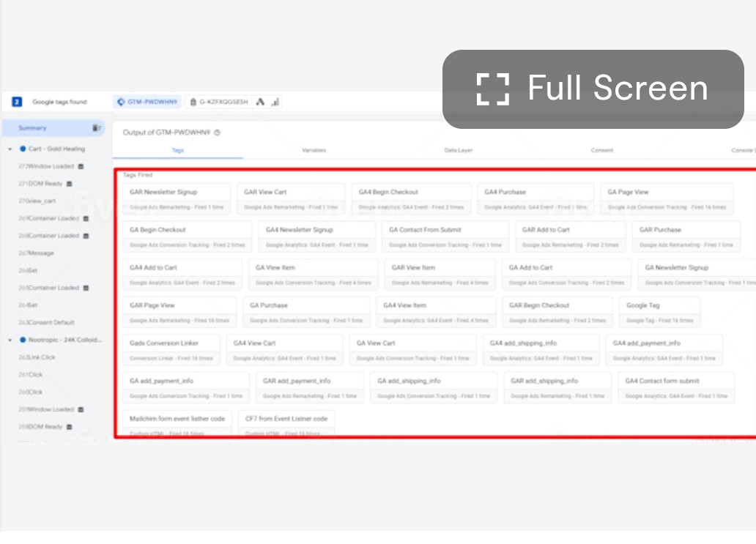Click the data layer icon beside 271 DOM Ready

(x=70, y=184)
